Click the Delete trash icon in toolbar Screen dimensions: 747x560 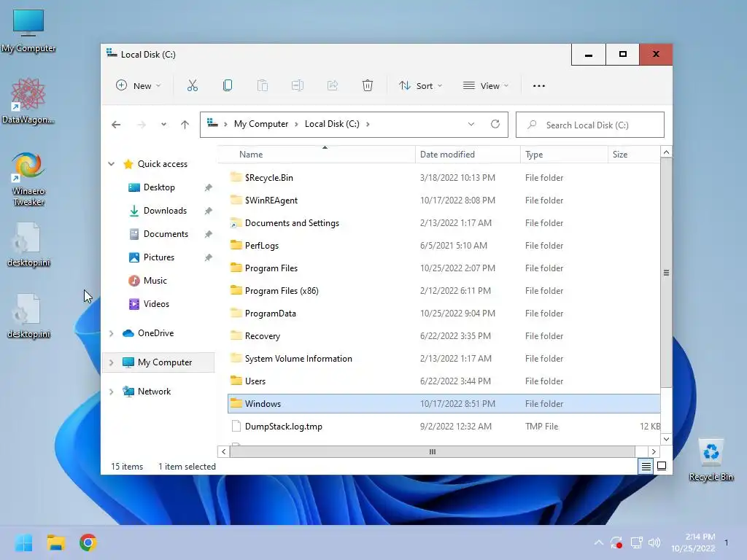click(x=368, y=86)
